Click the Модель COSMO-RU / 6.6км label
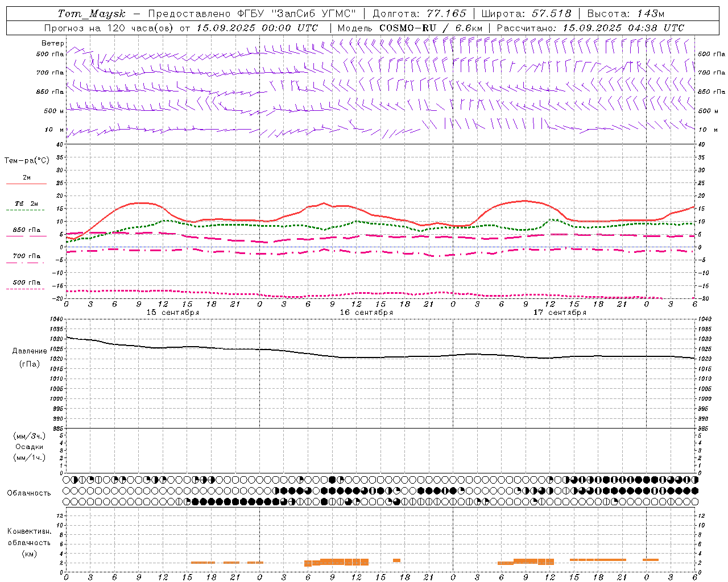Viewport: 728px width, 582px height. click(410, 28)
